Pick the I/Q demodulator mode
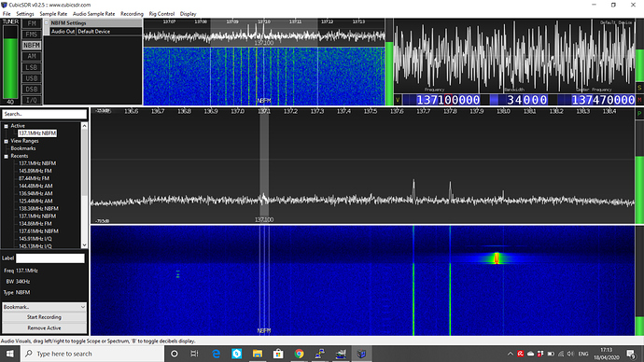The image size is (644, 362). [x=32, y=100]
